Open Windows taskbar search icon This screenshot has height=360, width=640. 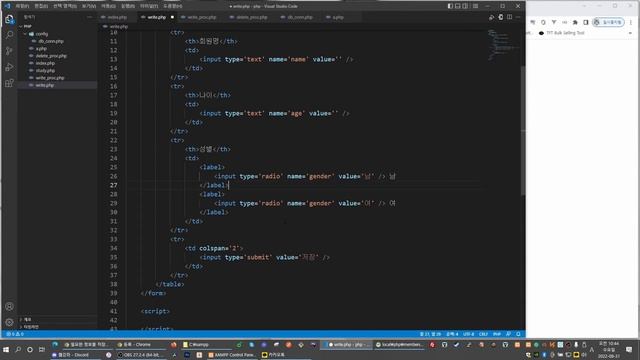coord(18,350)
